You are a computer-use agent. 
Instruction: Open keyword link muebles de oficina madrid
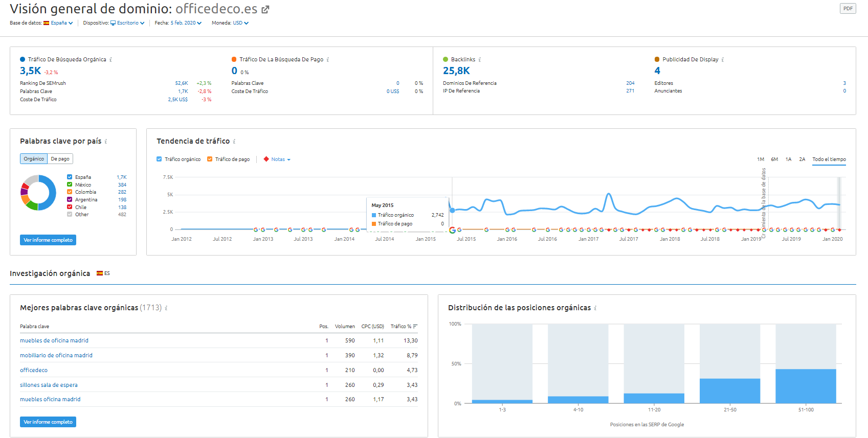point(54,340)
